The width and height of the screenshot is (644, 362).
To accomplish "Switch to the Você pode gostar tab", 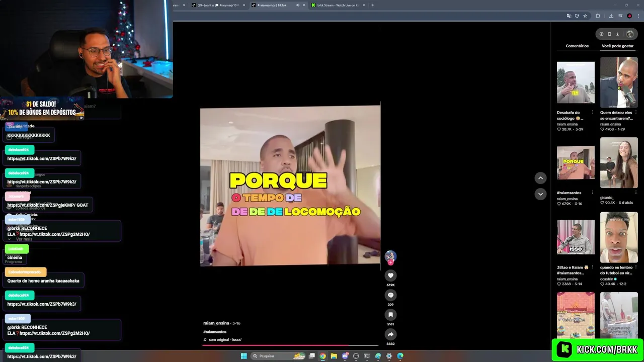I will tap(617, 46).
